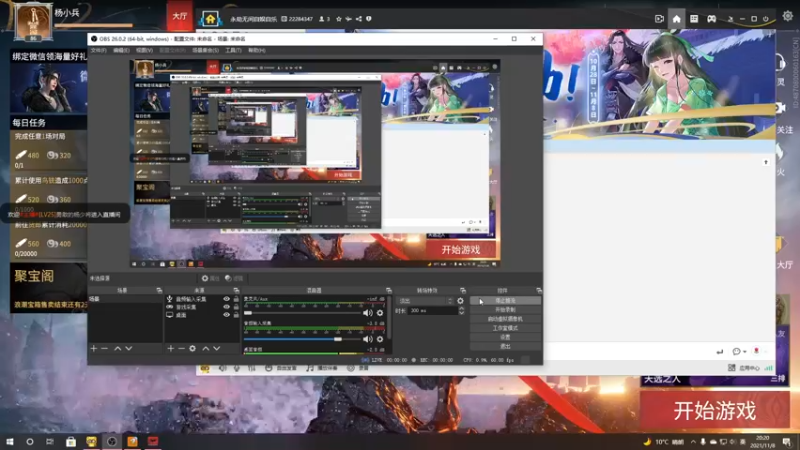Move scene down in the scenes list

coord(129,348)
